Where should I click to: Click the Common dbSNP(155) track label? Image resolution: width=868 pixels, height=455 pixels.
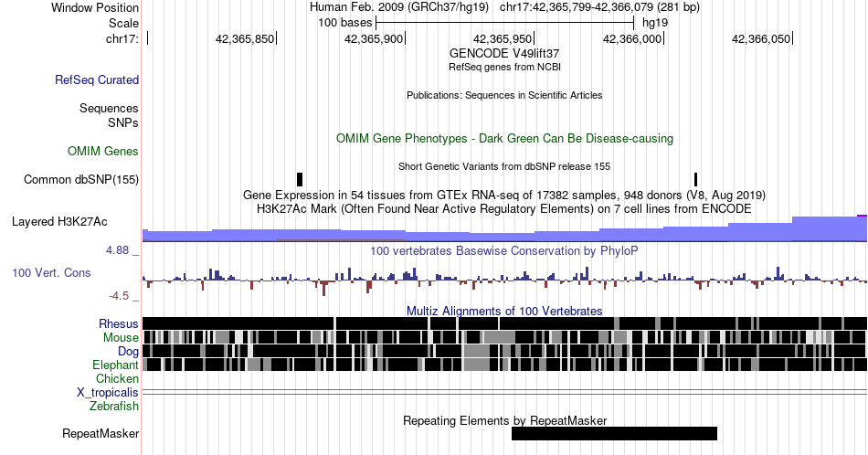(81, 179)
